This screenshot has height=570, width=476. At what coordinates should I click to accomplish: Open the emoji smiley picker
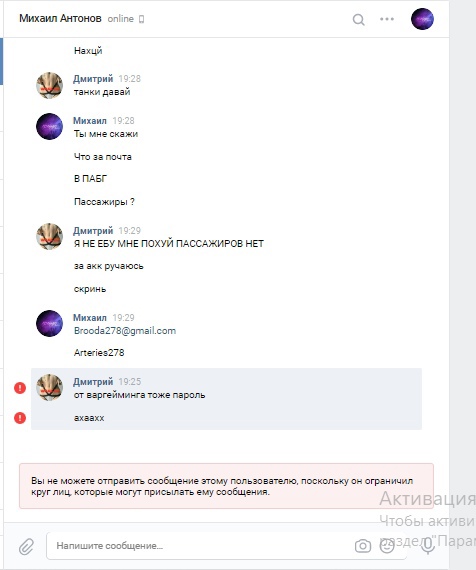(x=387, y=546)
